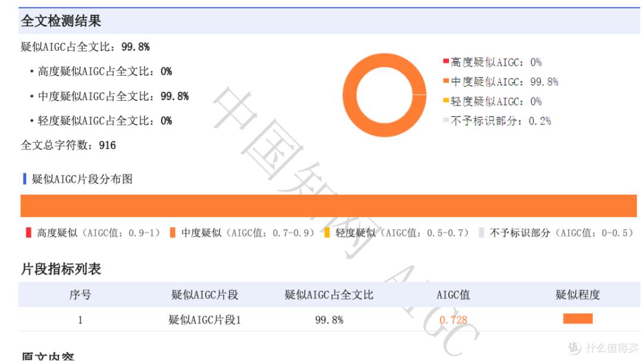This screenshot has width=644, height=361.
Task: Click donut legend text 不予标识部分: 0.2%
Action: coord(501,121)
